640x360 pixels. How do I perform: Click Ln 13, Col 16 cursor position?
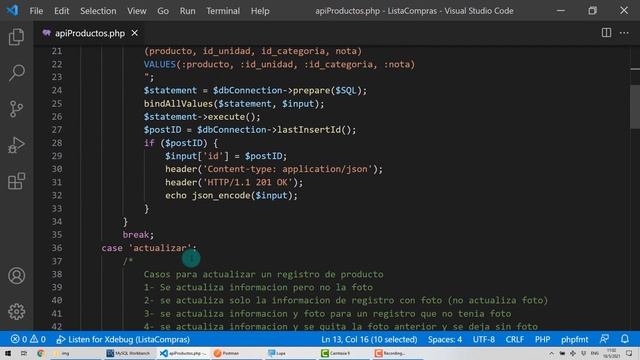[x=369, y=339]
